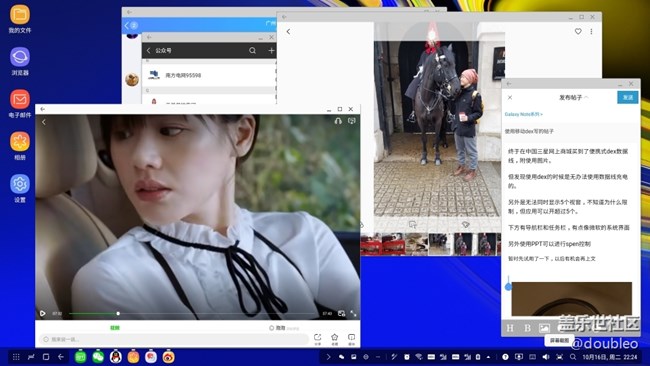
Task: Add a new account with the plus icon
Action: coord(271,51)
